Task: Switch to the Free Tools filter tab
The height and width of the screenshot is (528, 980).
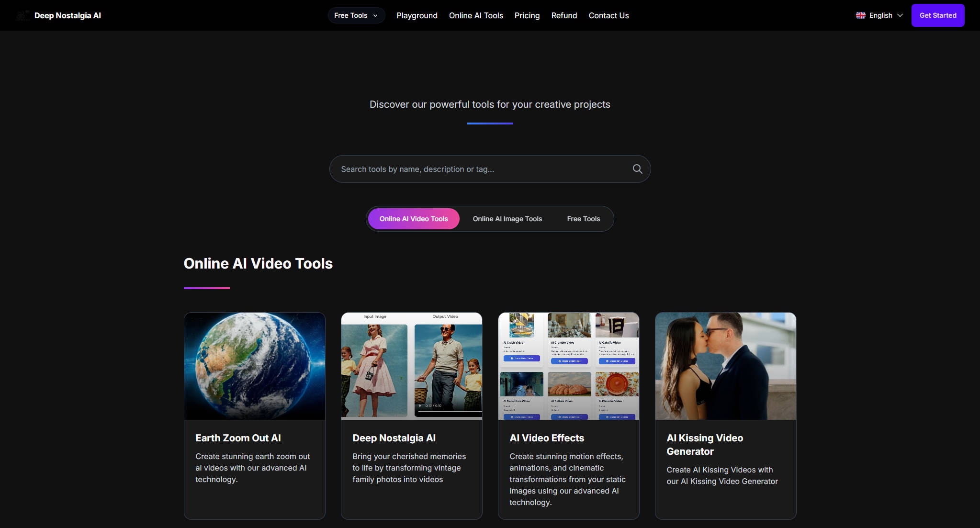Action: pos(584,219)
